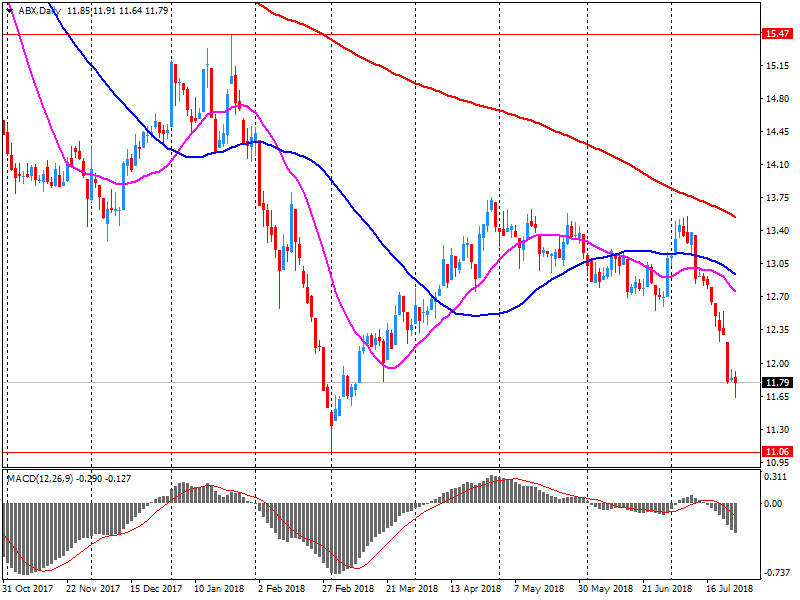The image size is (800, 600).
Task: Click the 31 Oct 2017 date label
Action: 28,588
